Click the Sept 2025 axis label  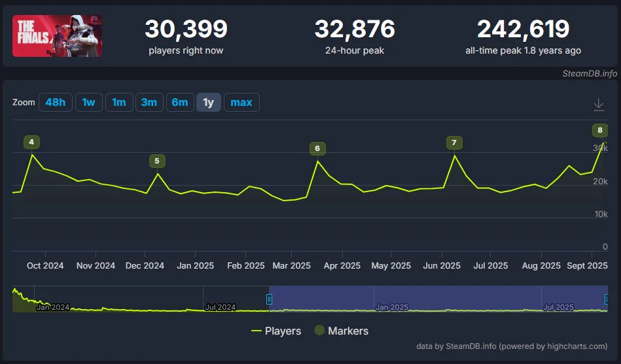[x=588, y=265]
